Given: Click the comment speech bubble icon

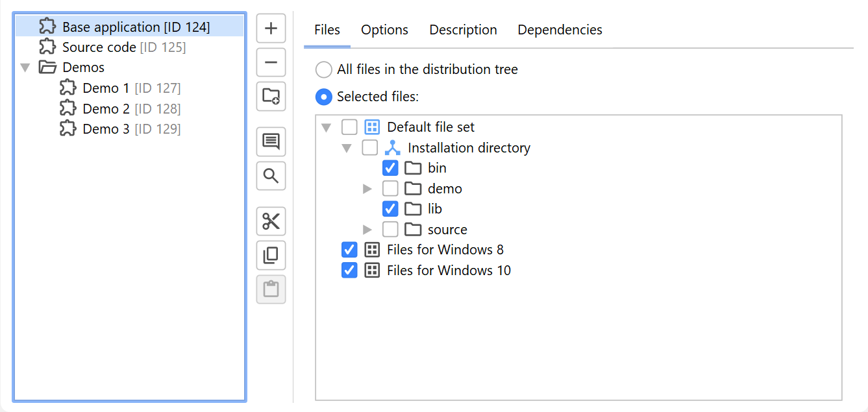Looking at the screenshot, I should click(x=271, y=141).
